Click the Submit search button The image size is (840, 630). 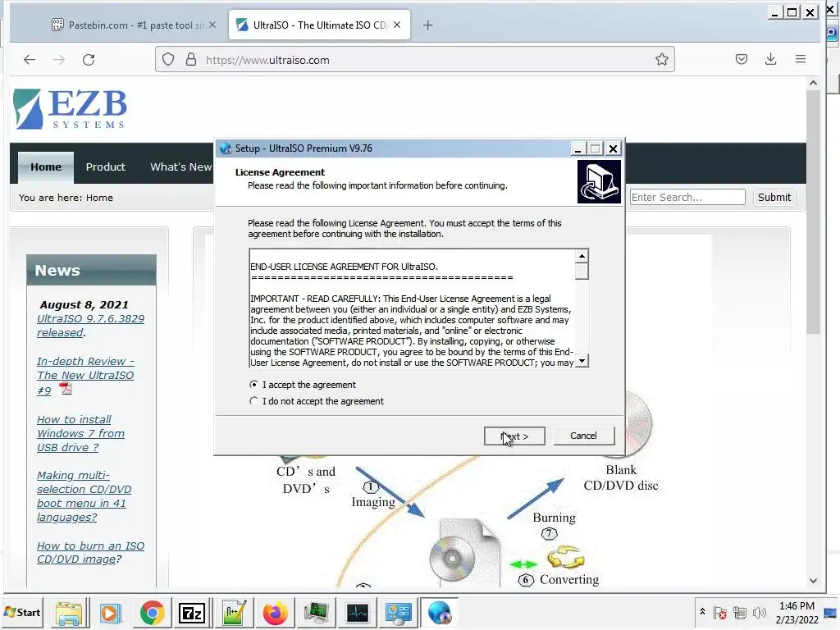(774, 197)
